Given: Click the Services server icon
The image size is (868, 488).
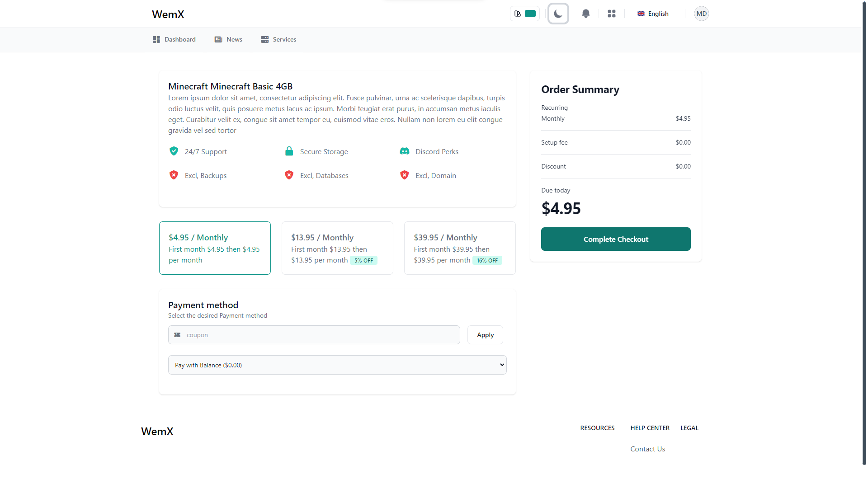Looking at the screenshot, I should pos(265,39).
